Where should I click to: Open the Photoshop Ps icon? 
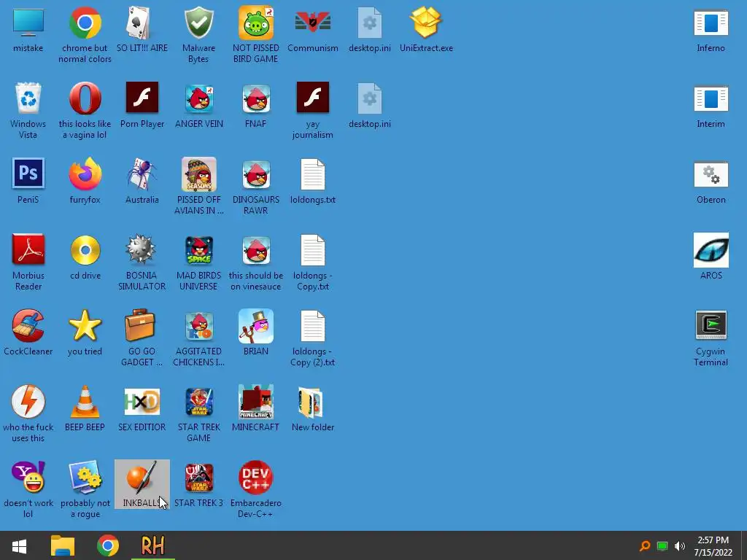click(28, 174)
